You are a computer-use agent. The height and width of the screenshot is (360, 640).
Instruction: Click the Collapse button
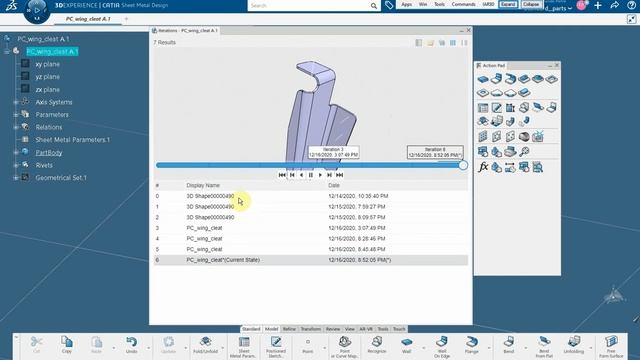531,4
